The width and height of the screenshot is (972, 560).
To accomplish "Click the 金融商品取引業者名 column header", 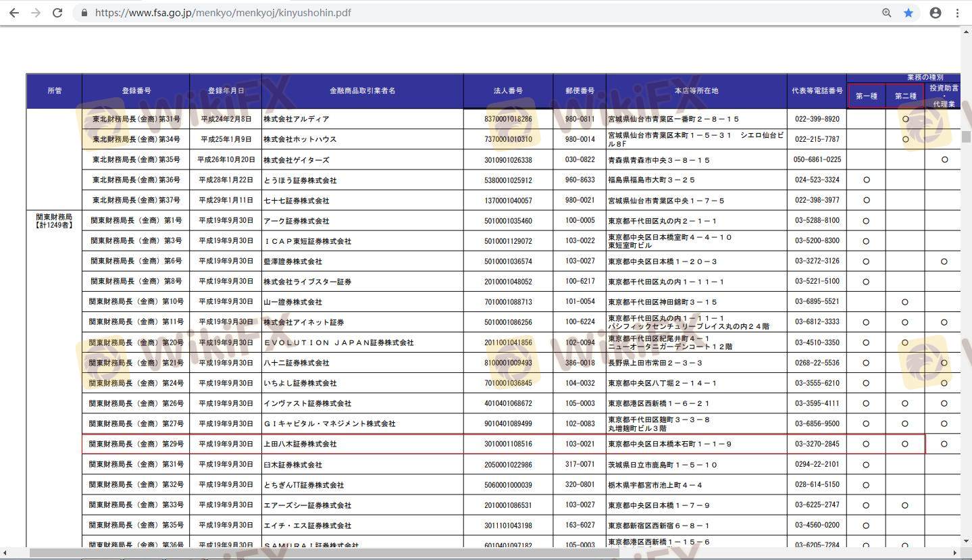I will [x=362, y=91].
